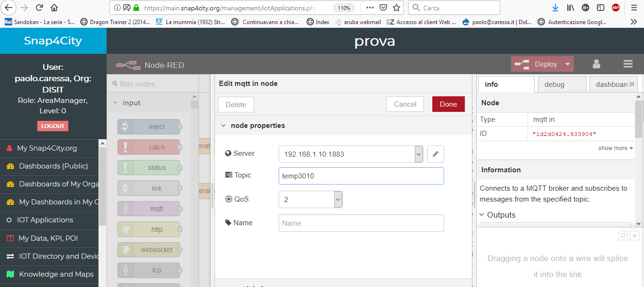Image resolution: width=644 pixels, height=287 pixels.
Task: Open the Firefox library icon
Action: pos(570,8)
